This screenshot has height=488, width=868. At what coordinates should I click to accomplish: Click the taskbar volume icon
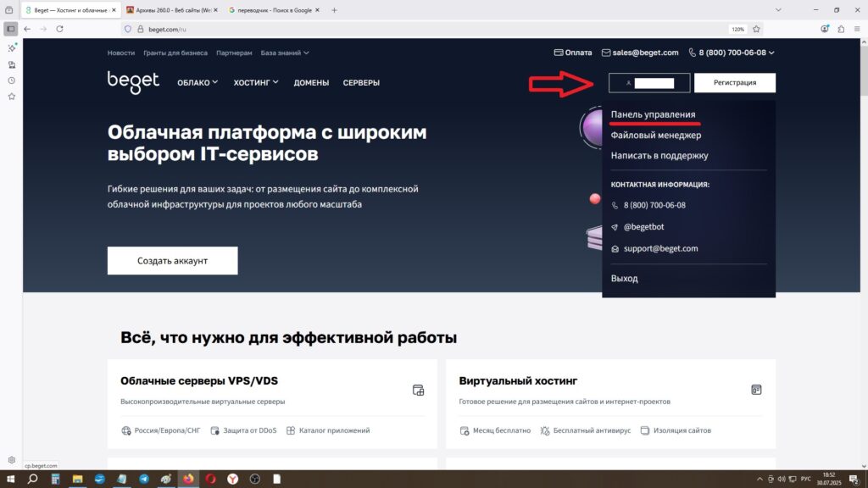(x=781, y=480)
